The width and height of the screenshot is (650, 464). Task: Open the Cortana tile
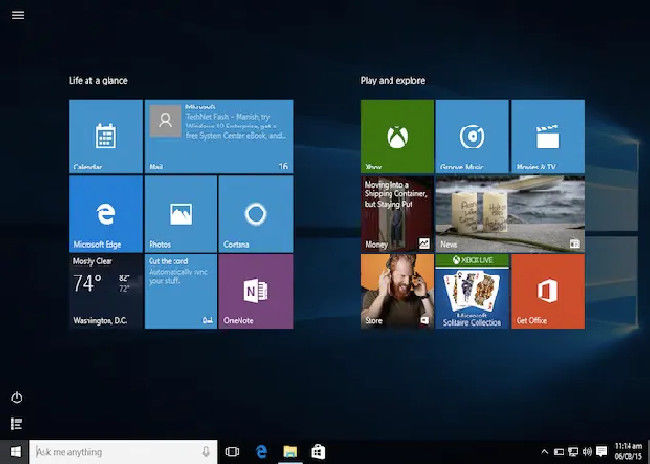255,213
